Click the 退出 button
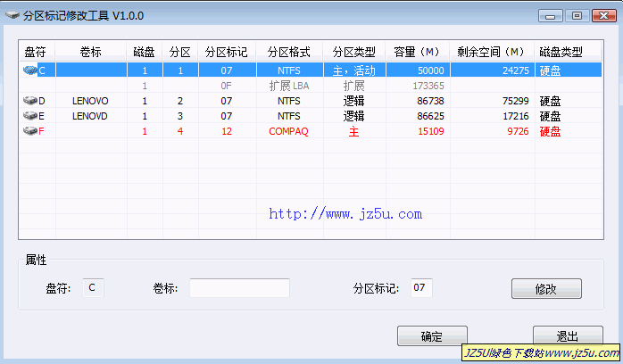This screenshot has width=623, height=364. click(x=568, y=335)
